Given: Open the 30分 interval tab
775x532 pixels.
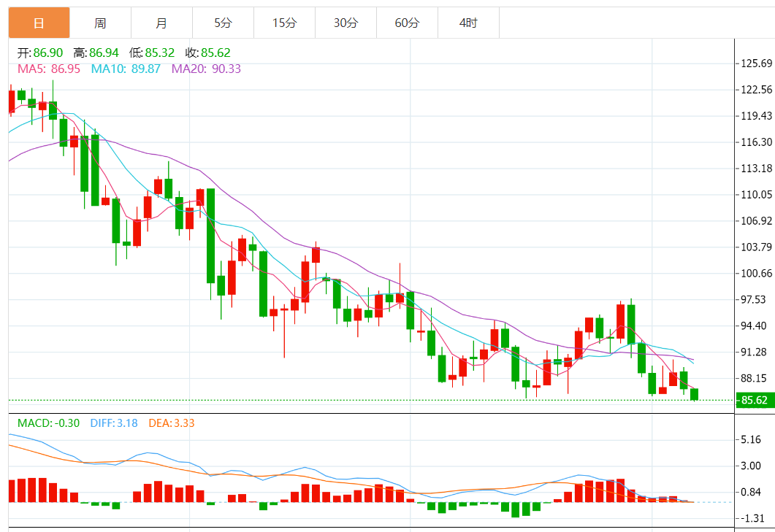Looking at the screenshot, I should click(x=345, y=23).
